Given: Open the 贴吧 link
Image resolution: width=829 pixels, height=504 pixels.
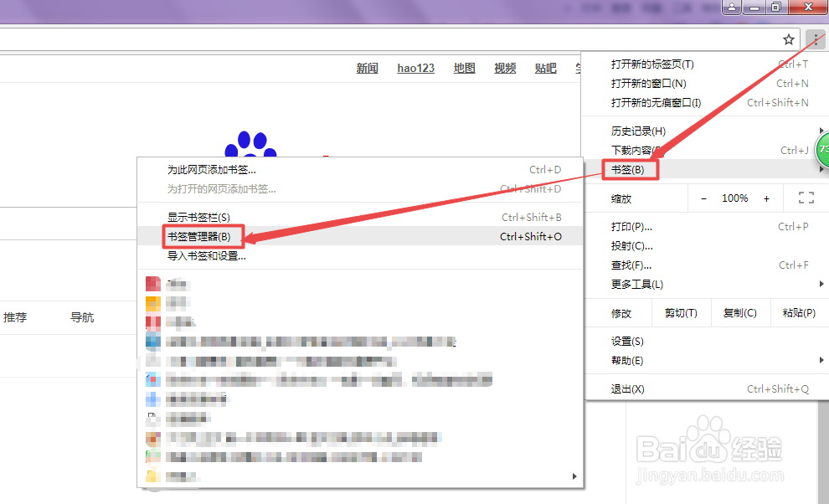Looking at the screenshot, I should pyautogui.click(x=546, y=68).
